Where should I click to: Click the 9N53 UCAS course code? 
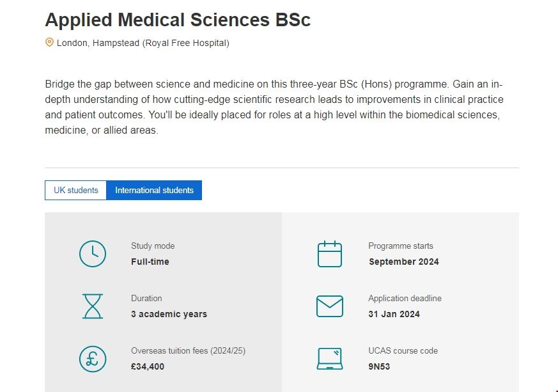click(x=378, y=366)
